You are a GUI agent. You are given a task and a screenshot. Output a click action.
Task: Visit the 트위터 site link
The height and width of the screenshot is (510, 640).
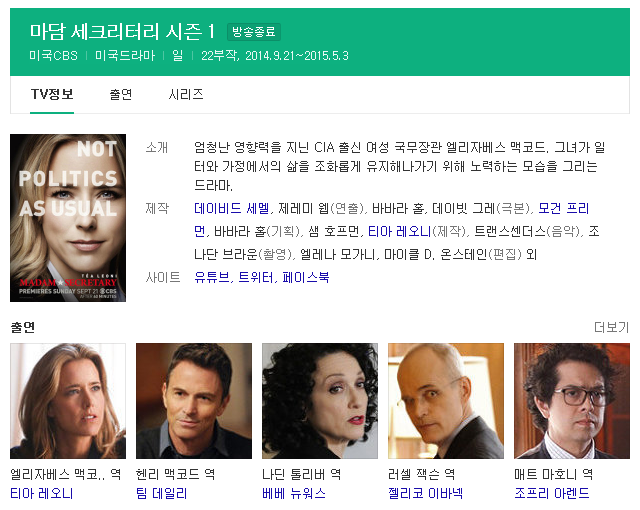256,277
